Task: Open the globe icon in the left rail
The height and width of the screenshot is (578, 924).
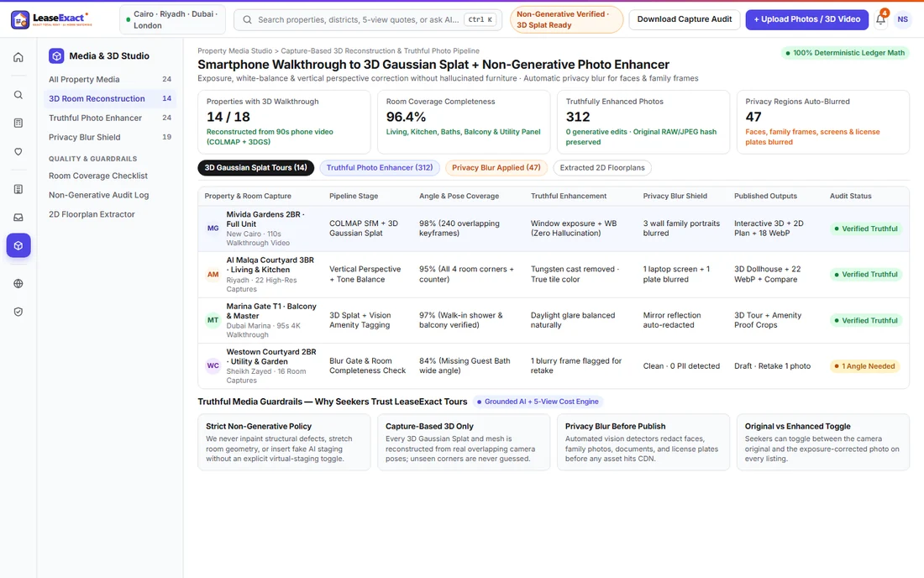Action: click(18, 283)
